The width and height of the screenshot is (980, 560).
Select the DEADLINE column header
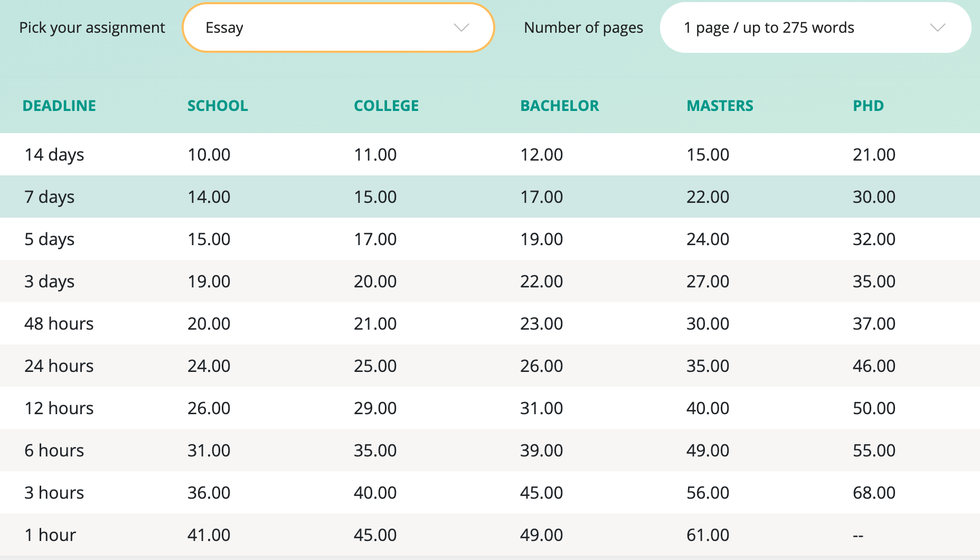[59, 106]
